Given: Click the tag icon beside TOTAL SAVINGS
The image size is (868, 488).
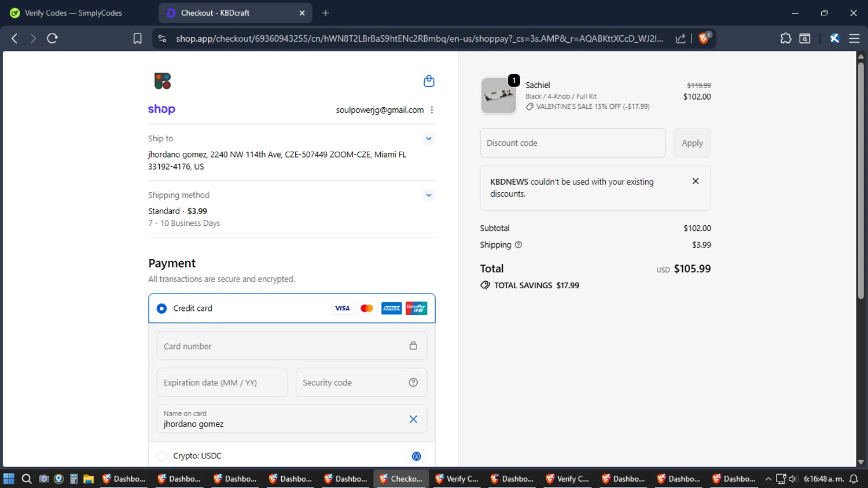Looking at the screenshot, I should click(485, 285).
